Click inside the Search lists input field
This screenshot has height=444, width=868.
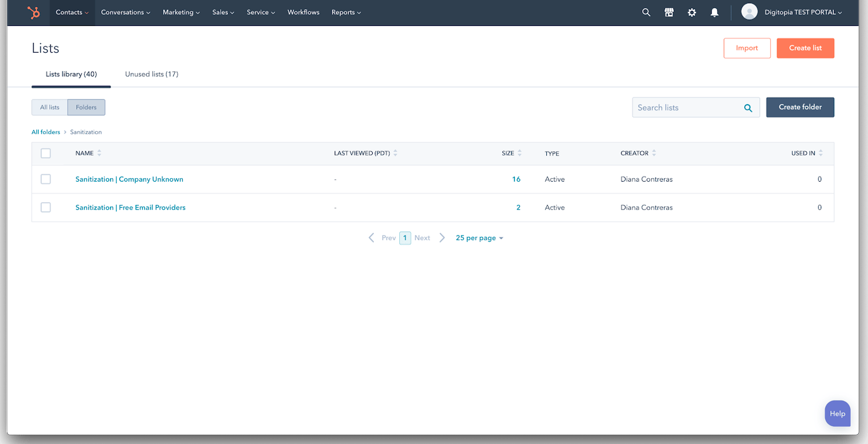coord(683,107)
